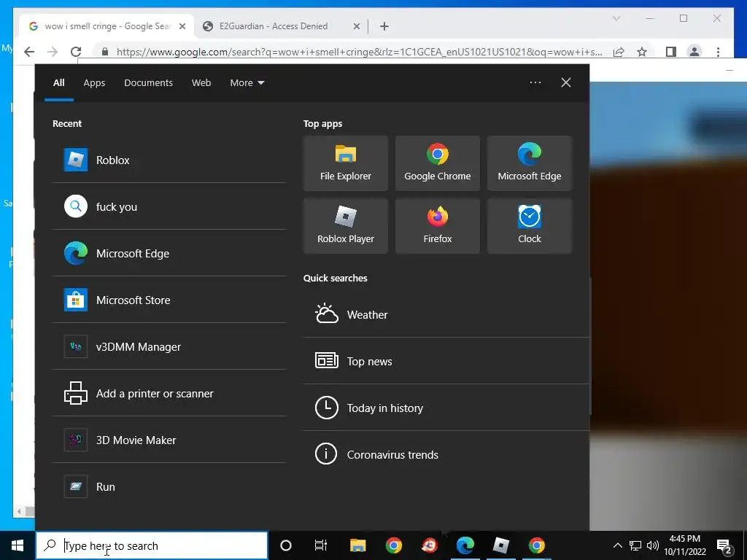Launch Microsoft Edge tile in Top apps
This screenshot has width=747, height=560.
pos(530,163)
